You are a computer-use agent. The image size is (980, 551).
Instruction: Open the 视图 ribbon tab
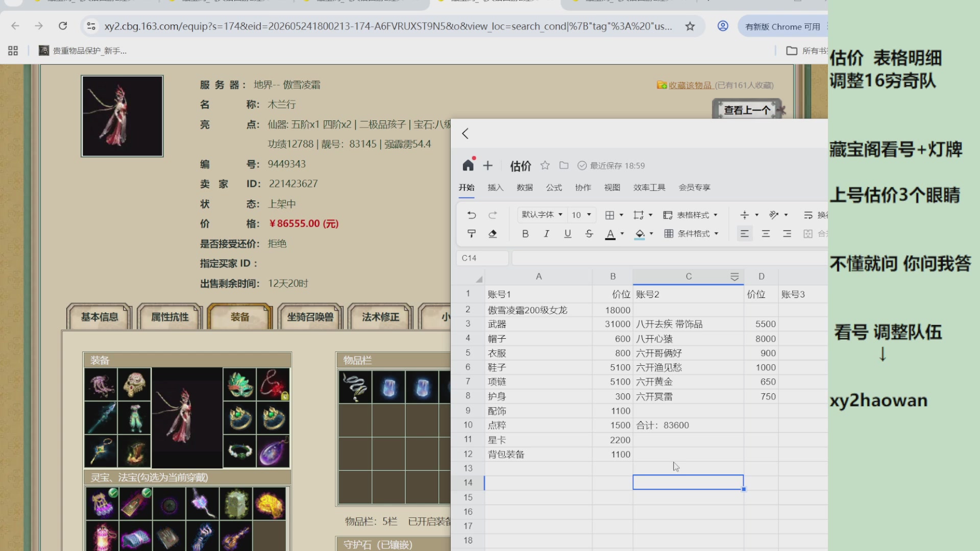pyautogui.click(x=612, y=187)
